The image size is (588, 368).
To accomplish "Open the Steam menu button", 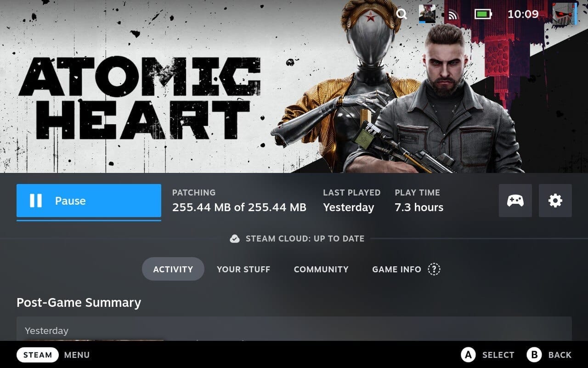I will pyautogui.click(x=38, y=355).
